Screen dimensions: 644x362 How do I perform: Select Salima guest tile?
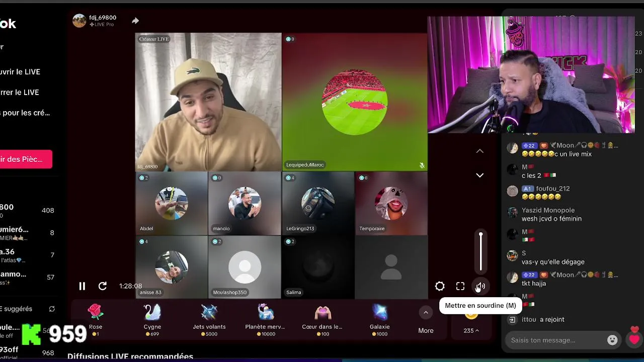318,267
